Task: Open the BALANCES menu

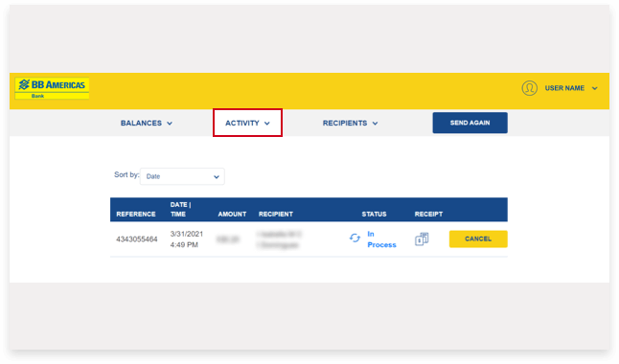Action: 147,124
